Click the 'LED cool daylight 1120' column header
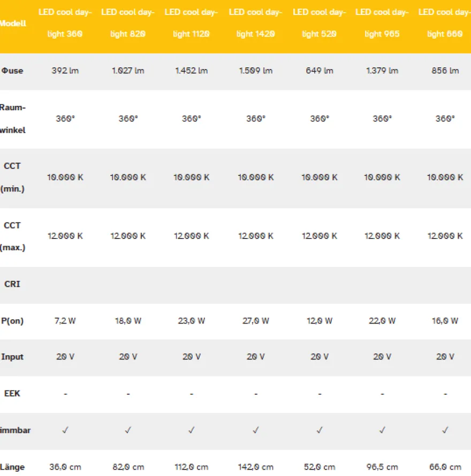This screenshot has width=471, height=476. [191, 23]
